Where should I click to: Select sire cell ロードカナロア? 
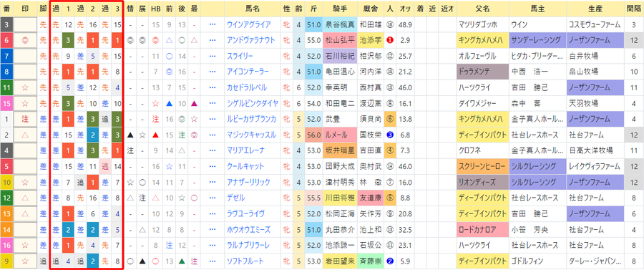(x=482, y=229)
